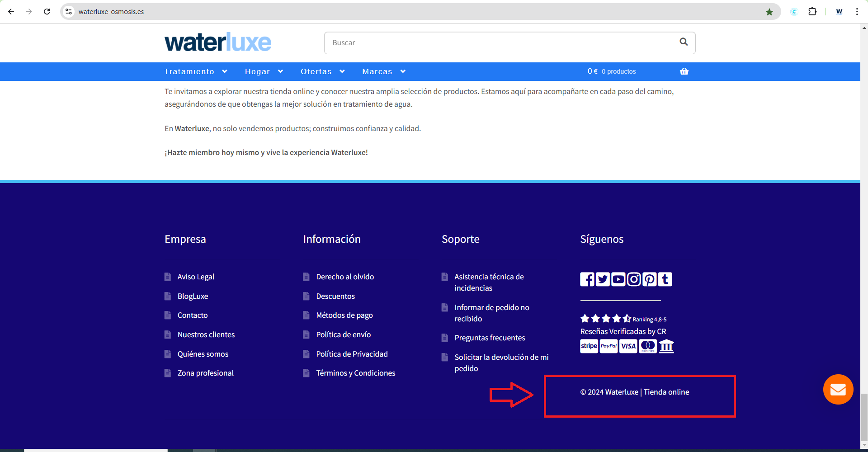Open the Descuentos link
The width and height of the screenshot is (868, 452).
[x=335, y=296]
